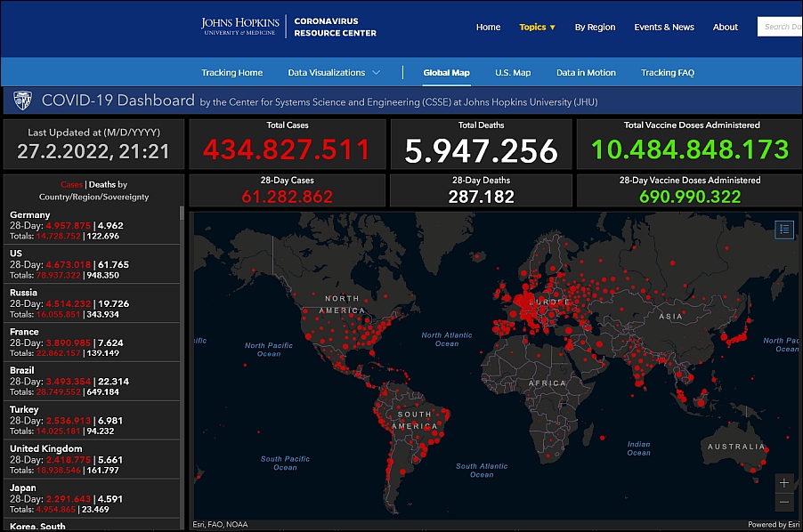This screenshot has width=803, height=532.
Task: Select Germany in the country list
Action: [x=92, y=226]
